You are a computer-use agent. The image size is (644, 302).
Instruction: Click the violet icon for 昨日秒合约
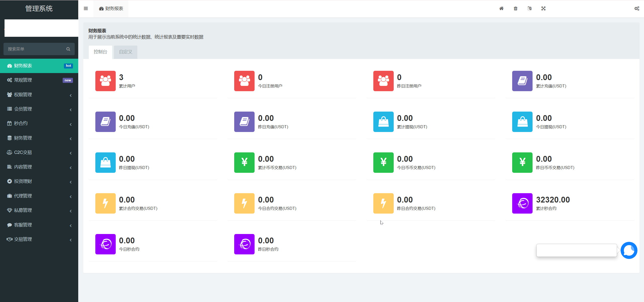click(244, 244)
